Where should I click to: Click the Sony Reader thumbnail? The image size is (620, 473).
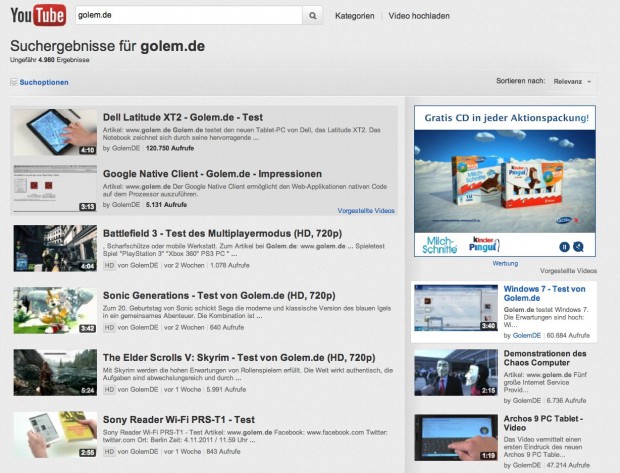[x=55, y=435]
